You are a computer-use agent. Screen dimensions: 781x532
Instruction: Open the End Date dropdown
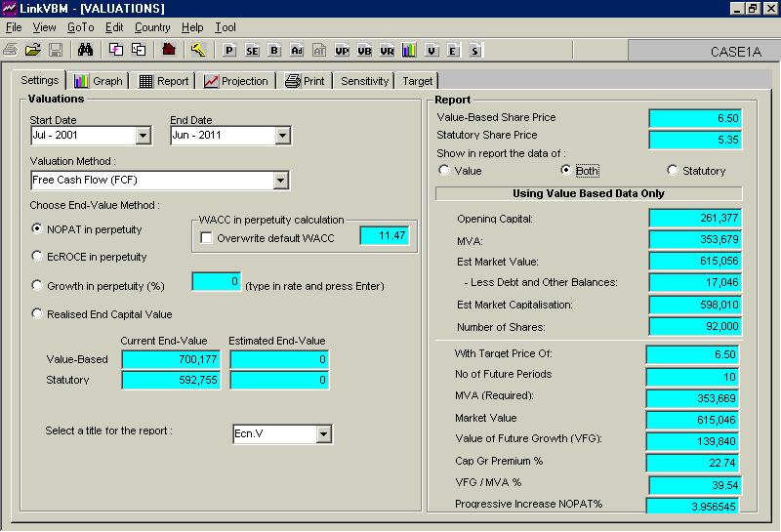282,136
